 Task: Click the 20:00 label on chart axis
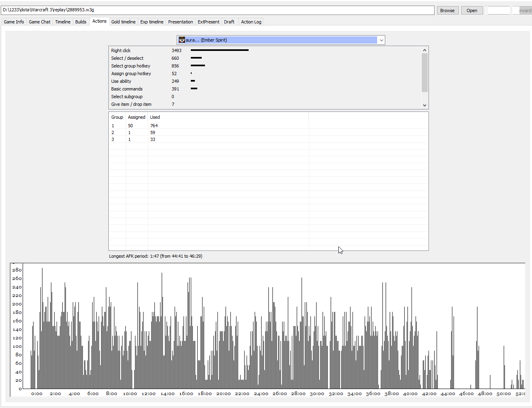point(224,393)
